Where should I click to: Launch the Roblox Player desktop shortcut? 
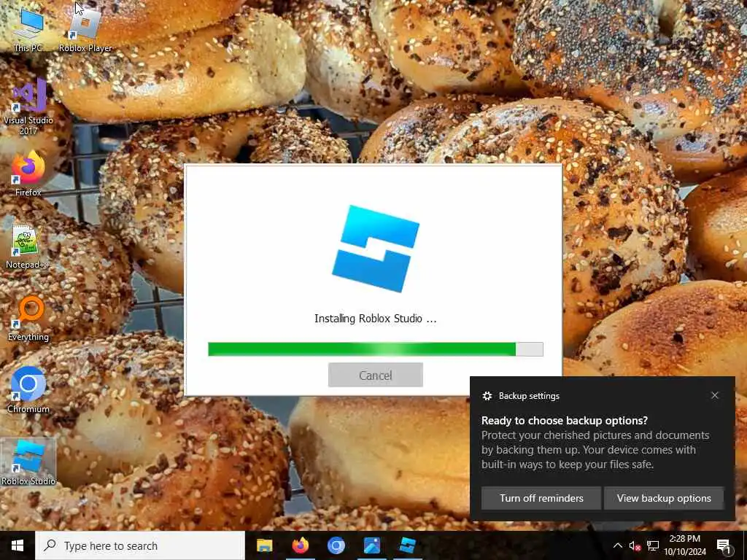pyautogui.click(x=85, y=28)
